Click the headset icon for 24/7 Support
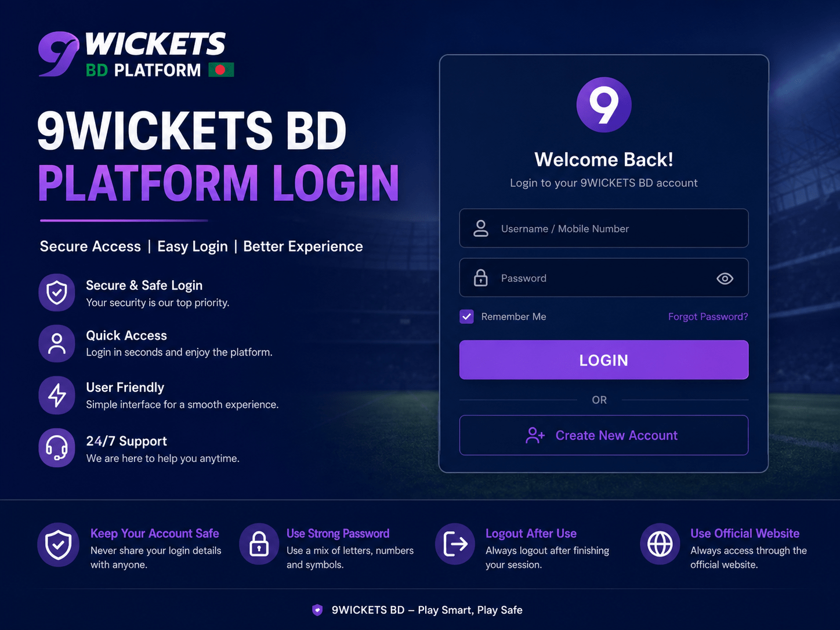The height and width of the screenshot is (630, 840). (57, 448)
